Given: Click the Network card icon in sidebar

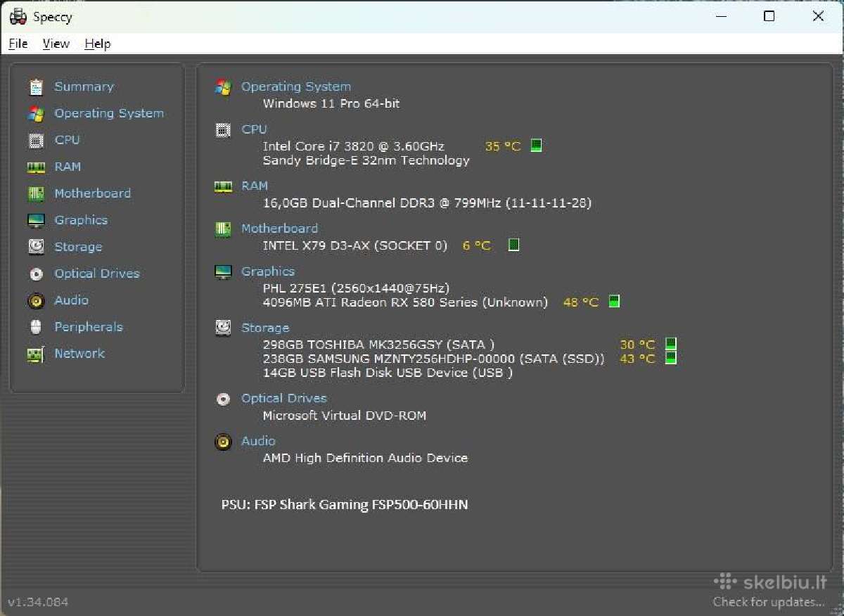Looking at the screenshot, I should pyautogui.click(x=36, y=354).
